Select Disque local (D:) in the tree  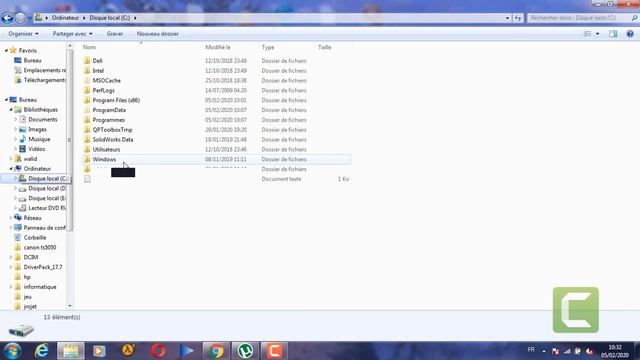pyautogui.click(x=47, y=189)
